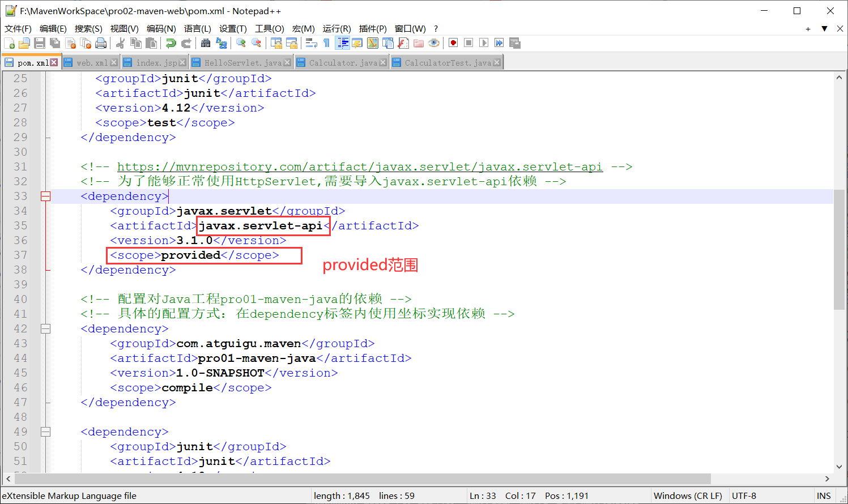
Task: Open the 工具(O) menu
Action: click(x=269, y=29)
